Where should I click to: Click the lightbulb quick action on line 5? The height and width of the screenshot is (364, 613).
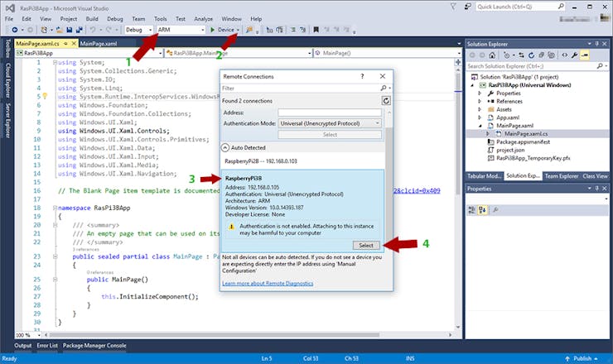tap(45, 96)
